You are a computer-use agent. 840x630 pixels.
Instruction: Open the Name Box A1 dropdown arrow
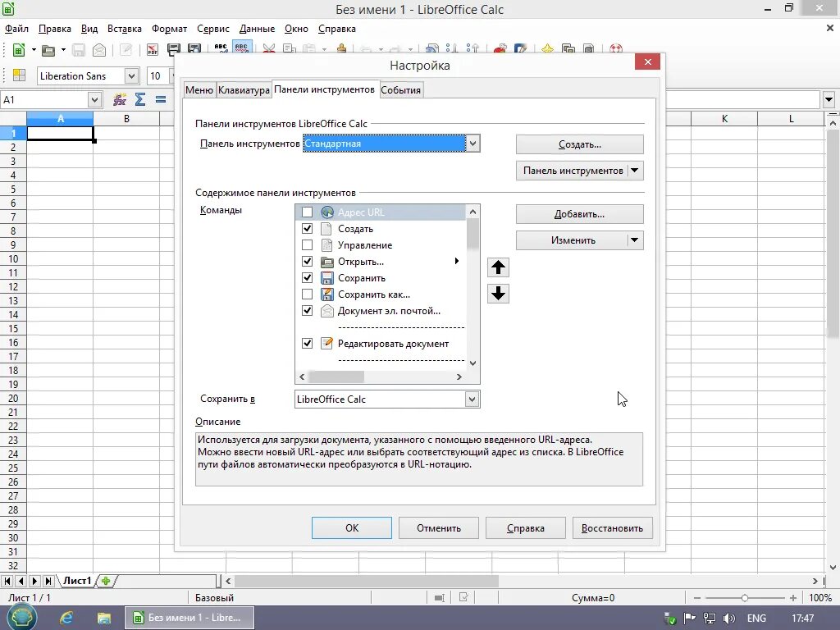click(x=94, y=99)
